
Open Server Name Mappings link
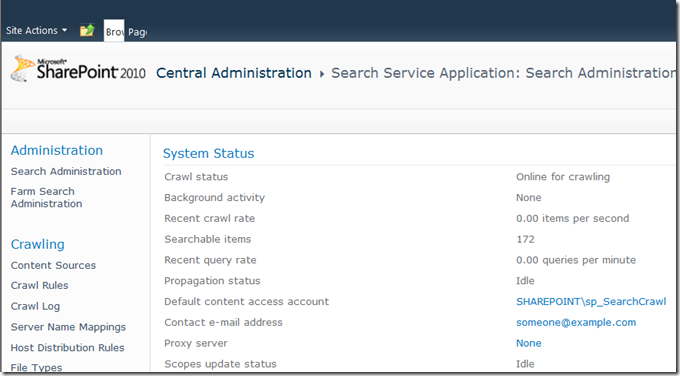[x=68, y=327]
